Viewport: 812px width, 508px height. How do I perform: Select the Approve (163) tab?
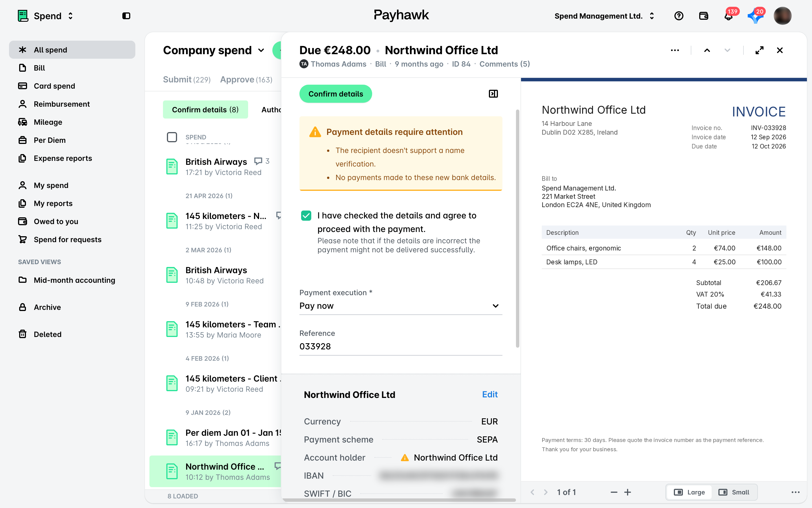246,80
